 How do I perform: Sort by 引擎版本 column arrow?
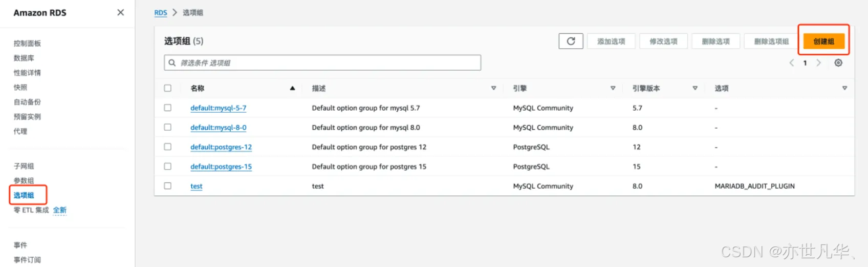point(695,88)
